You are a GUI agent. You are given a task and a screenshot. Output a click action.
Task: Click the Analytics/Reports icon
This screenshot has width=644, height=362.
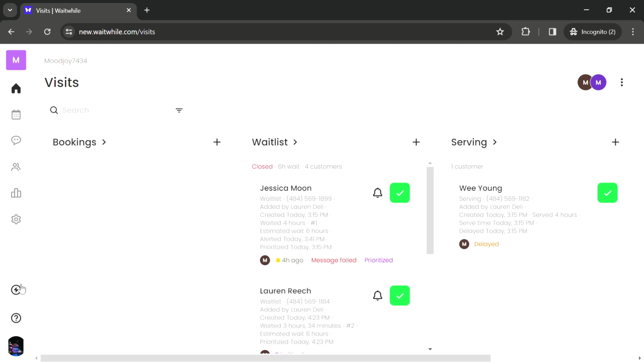[16, 193]
